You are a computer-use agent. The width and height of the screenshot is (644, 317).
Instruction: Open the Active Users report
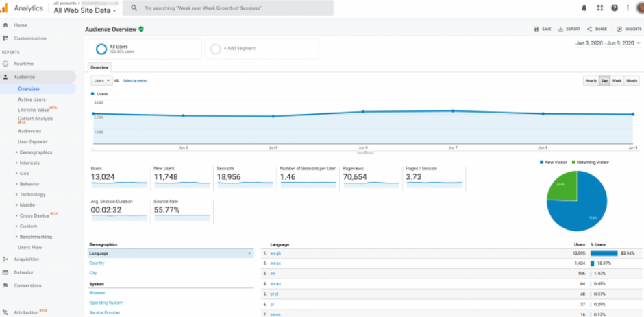pos(32,99)
